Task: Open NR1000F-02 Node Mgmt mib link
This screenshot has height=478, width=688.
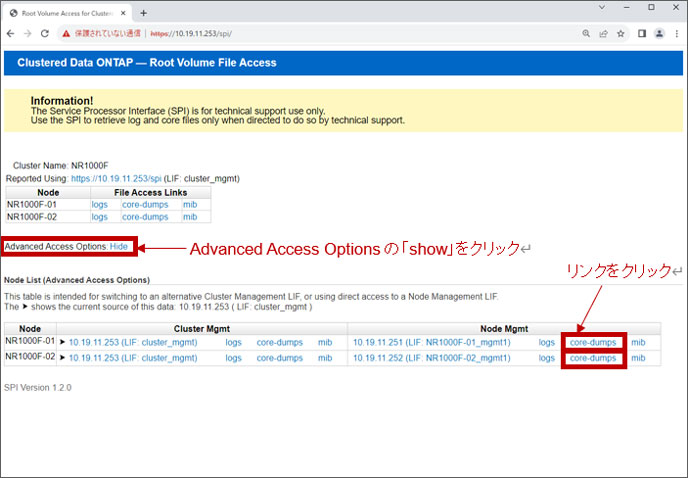Action: (x=638, y=358)
